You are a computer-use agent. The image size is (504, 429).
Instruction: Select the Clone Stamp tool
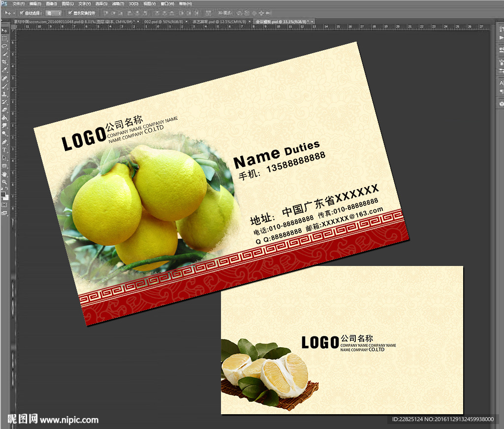point(4,94)
